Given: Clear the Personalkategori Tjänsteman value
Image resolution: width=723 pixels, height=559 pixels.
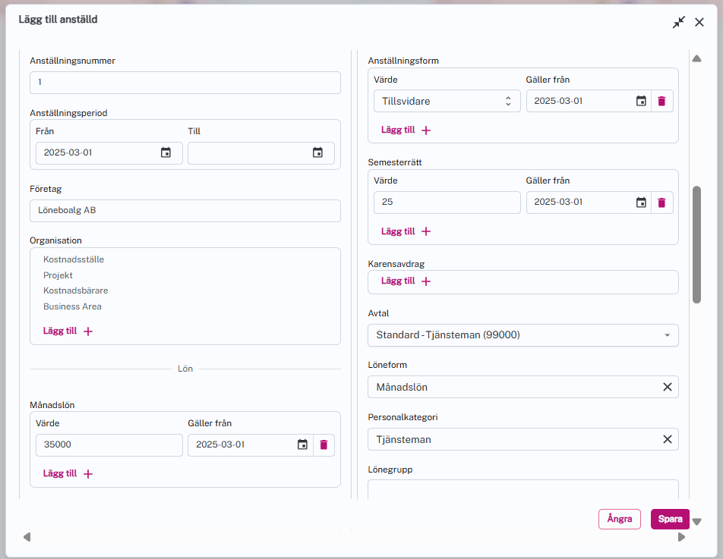Looking at the screenshot, I should 667,439.
